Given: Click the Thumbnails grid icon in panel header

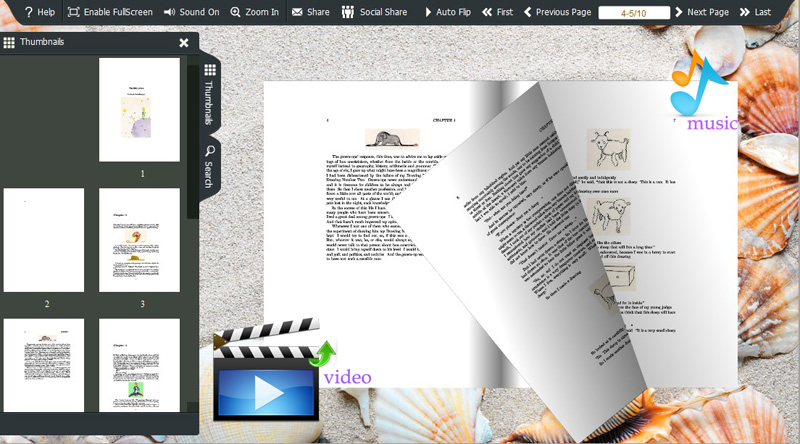Looking at the screenshot, I should click(9, 42).
